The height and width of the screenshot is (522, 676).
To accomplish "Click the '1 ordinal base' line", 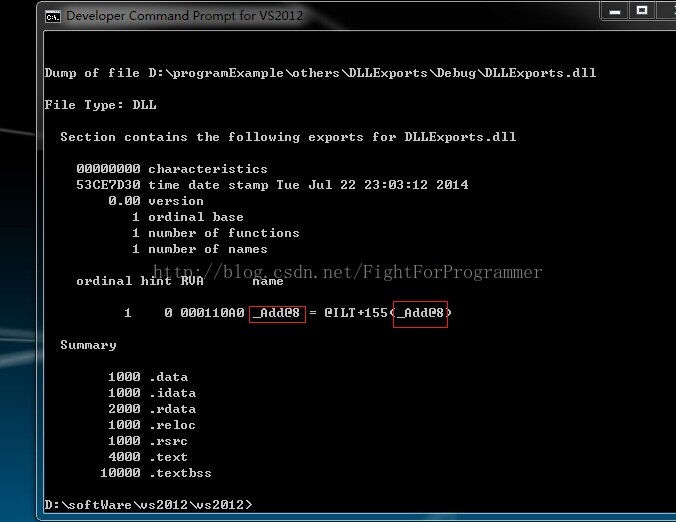I will click(x=188, y=217).
